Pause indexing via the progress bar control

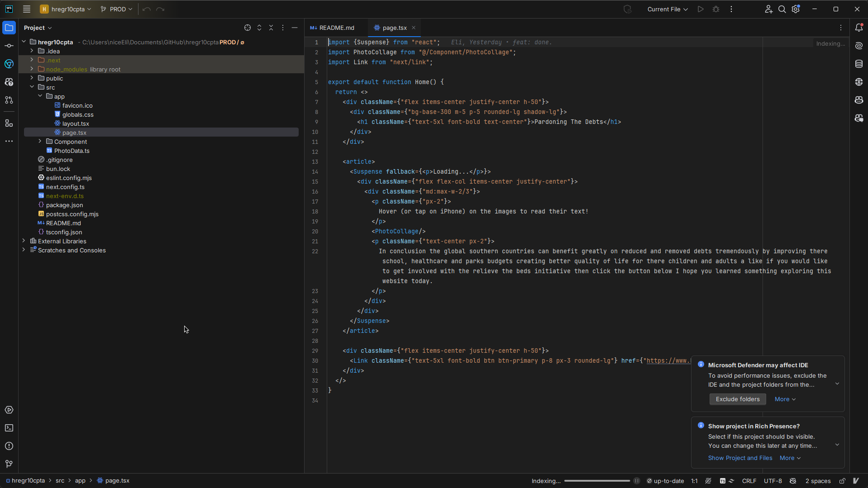637,481
